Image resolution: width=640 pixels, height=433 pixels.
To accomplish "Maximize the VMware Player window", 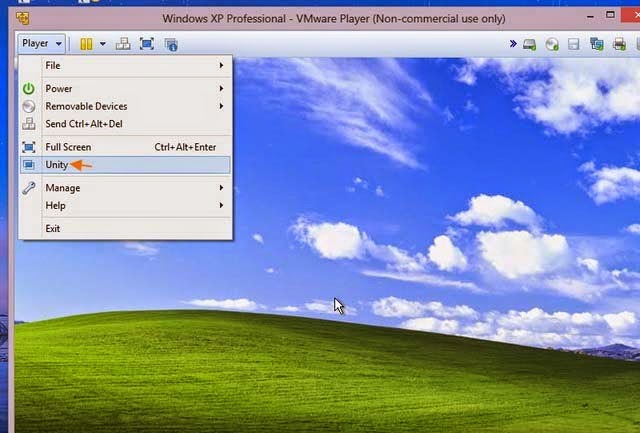I will [610, 15].
